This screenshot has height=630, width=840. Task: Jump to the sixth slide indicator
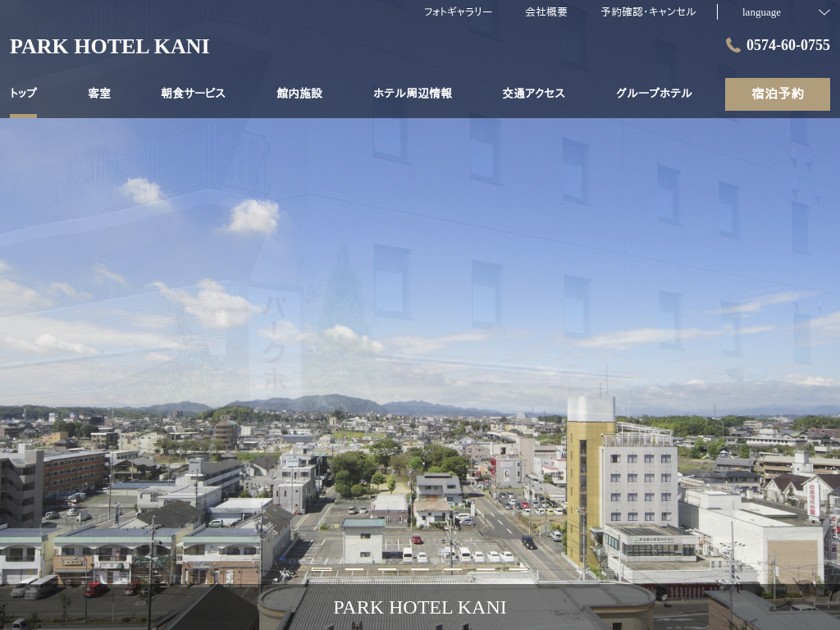486,569
